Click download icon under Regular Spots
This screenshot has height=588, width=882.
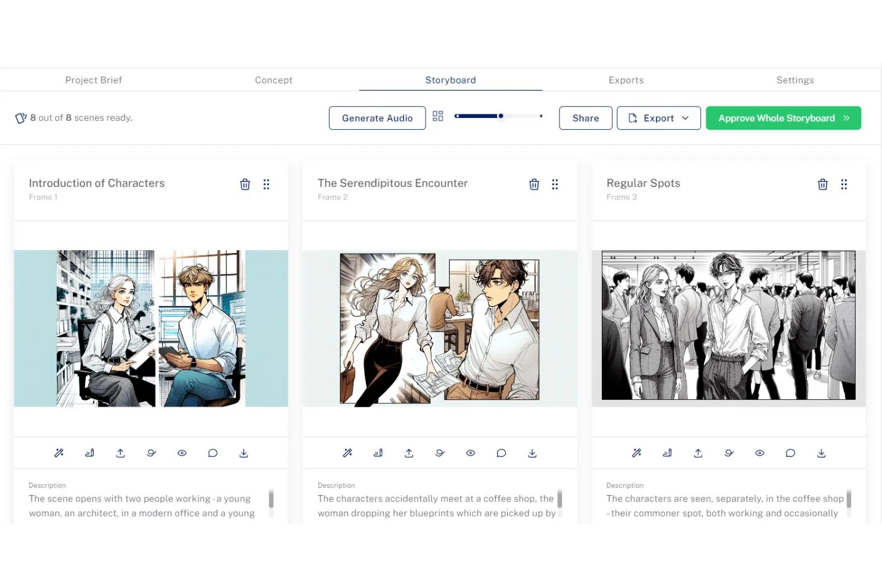821,453
